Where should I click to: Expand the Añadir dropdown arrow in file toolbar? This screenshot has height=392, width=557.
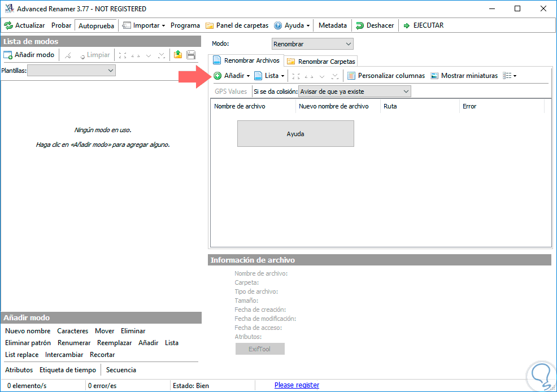(x=248, y=76)
